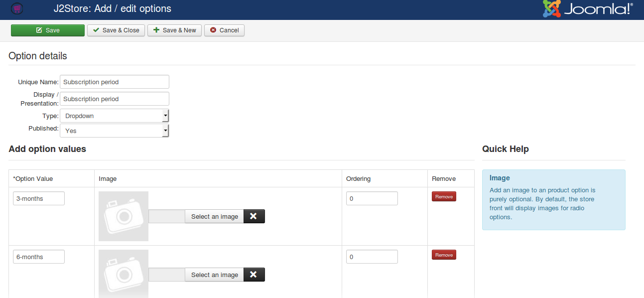The width and height of the screenshot is (644, 298).
Task: Click the 6-months option value field
Action: [39, 257]
